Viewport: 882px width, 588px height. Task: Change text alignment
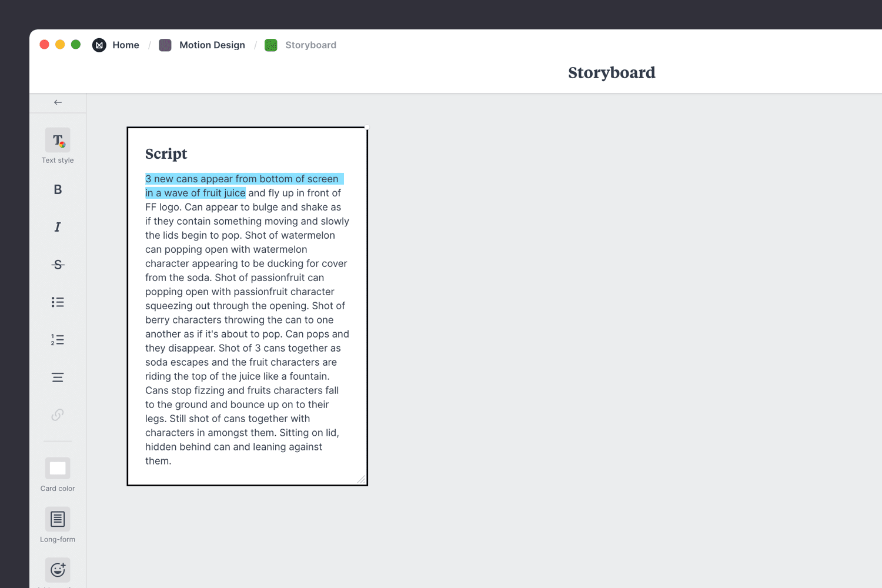pyautogui.click(x=57, y=377)
